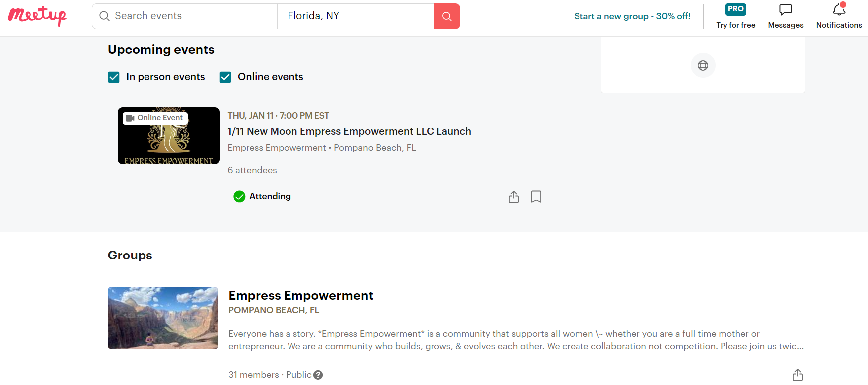Open Messages from the header
Screen dimensions: 868x385
click(786, 16)
